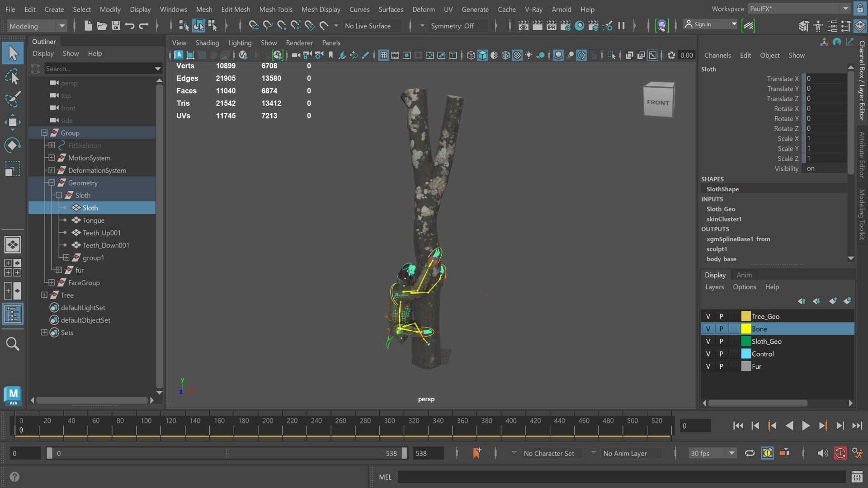868x488 pixels.
Task: Click the Help question mark icon
Action: [14, 477]
